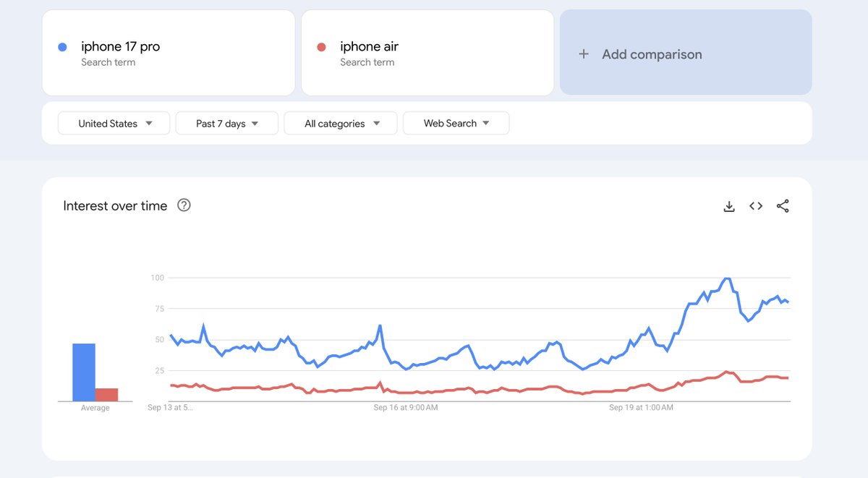Image resolution: width=868 pixels, height=478 pixels.
Task: Click the Interest over time heading
Action: [x=115, y=206]
